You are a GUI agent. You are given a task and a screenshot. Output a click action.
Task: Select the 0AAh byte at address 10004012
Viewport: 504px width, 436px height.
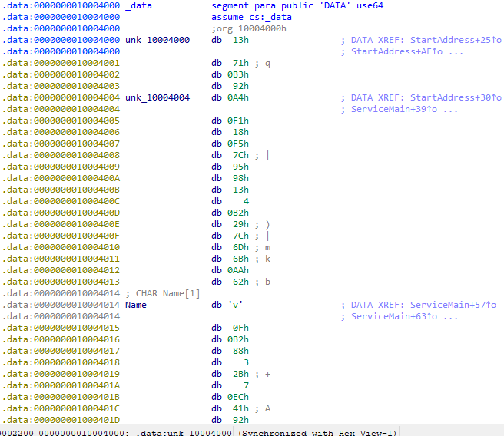point(240,270)
